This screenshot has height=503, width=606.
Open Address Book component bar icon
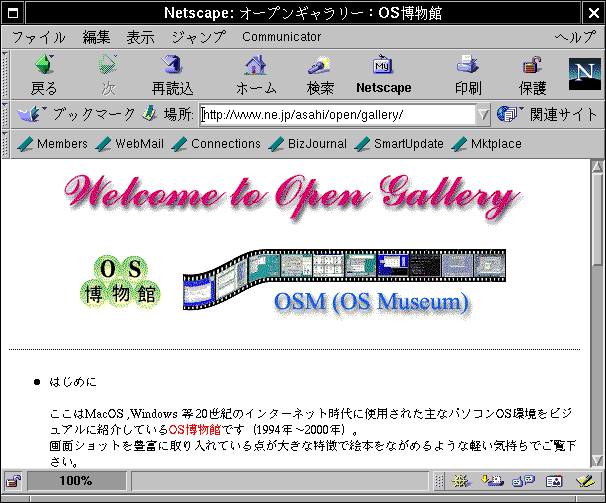pyautogui.click(x=554, y=481)
